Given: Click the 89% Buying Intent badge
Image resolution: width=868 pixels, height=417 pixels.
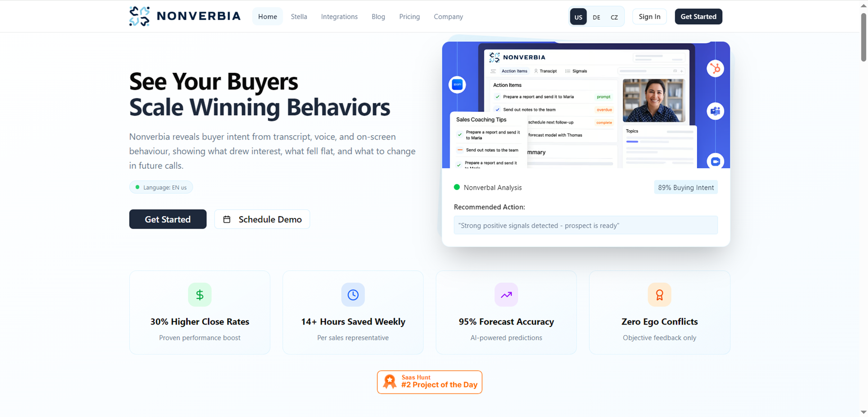Looking at the screenshot, I should (686, 187).
